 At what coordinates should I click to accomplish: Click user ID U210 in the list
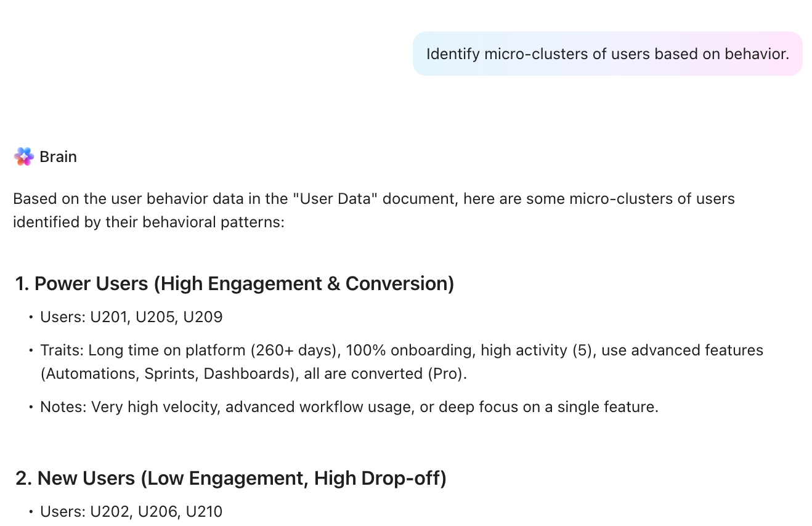pos(204,512)
